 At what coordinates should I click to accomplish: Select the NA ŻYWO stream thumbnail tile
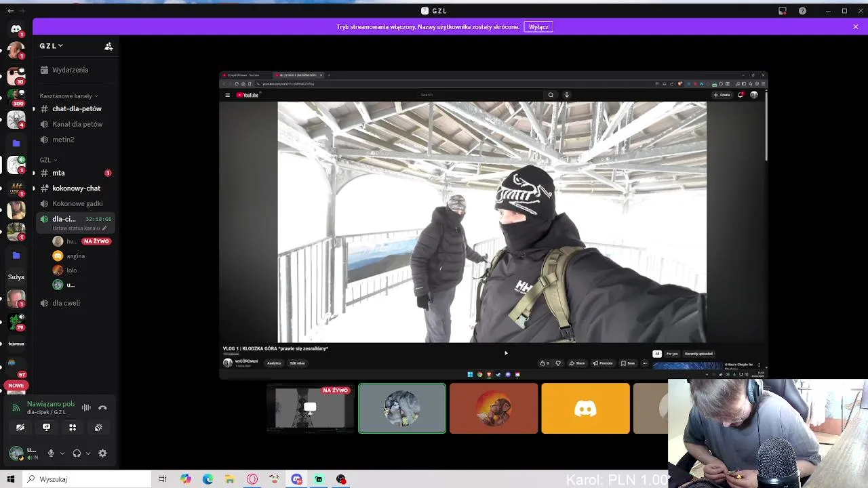coord(310,408)
